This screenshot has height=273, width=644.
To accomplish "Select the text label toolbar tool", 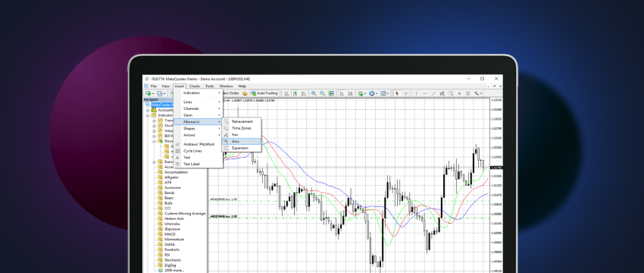I will click(x=467, y=93).
